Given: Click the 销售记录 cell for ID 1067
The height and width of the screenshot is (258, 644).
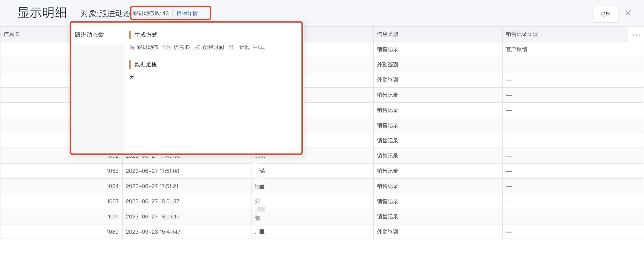Looking at the screenshot, I should pos(387,201).
